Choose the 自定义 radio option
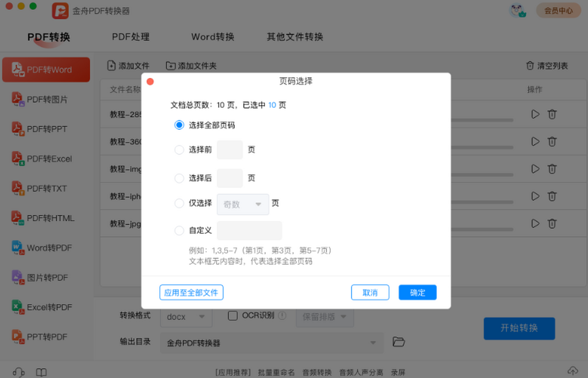This screenshot has height=378, width=588. pyautogui.click(x=179, y=230)
